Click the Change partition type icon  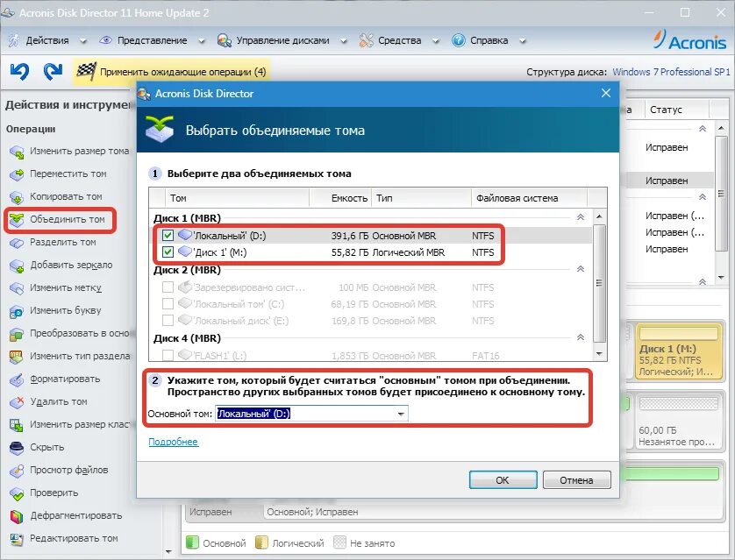[x=17, y=357]
